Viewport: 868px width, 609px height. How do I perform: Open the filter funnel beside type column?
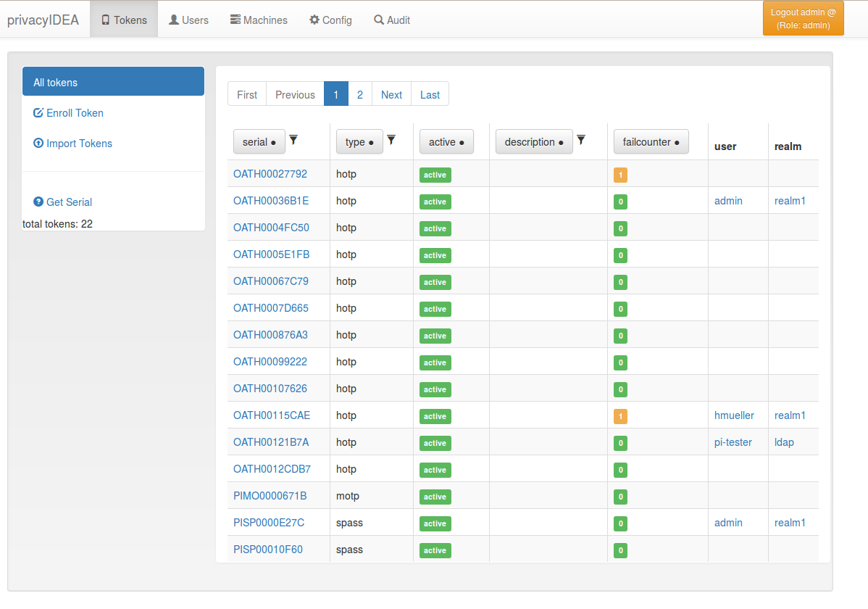[x=392, y=141]
